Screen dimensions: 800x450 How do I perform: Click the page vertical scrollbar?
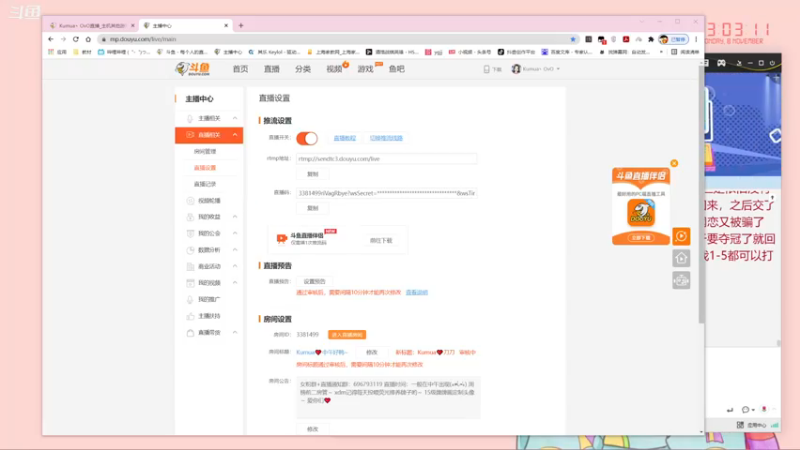pyautogui.click(x=701, y=196)
